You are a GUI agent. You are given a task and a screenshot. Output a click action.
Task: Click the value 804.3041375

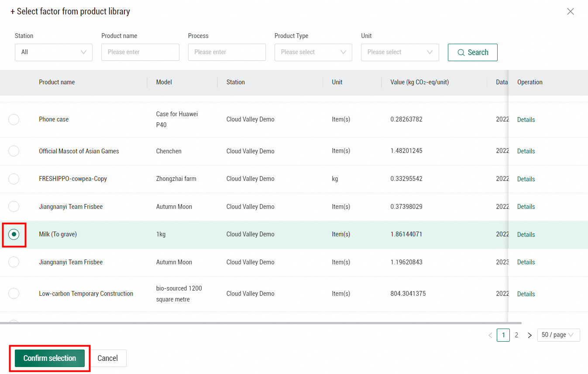point(408,294)
